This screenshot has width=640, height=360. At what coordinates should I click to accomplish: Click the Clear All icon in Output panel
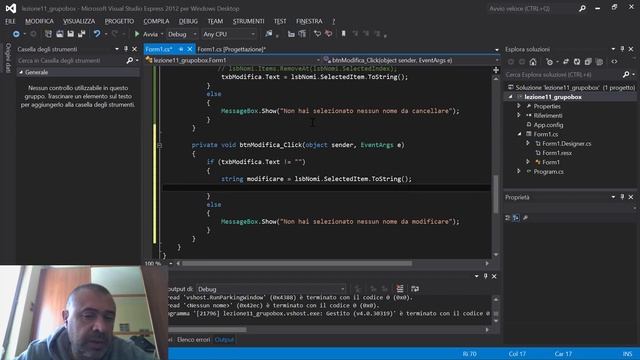[400, 289]
